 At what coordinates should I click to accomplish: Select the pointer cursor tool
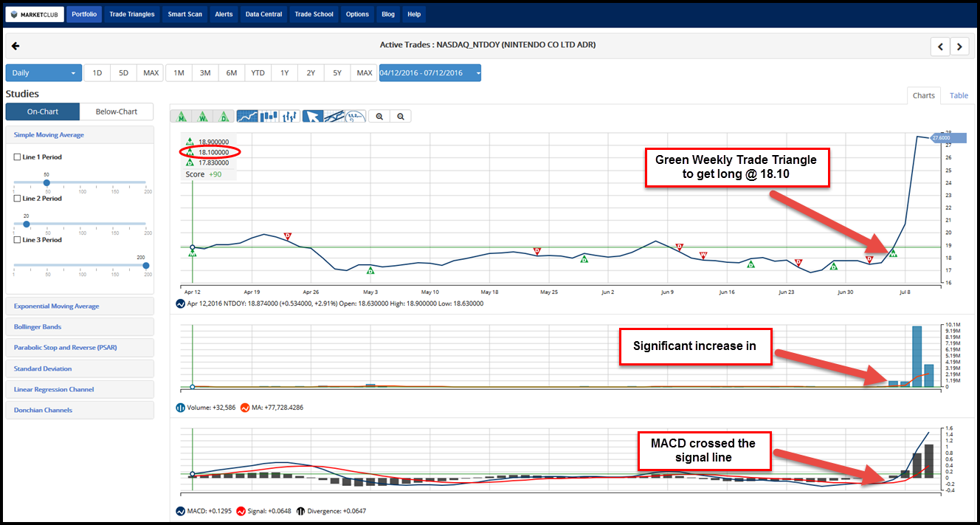click(314, 117)
